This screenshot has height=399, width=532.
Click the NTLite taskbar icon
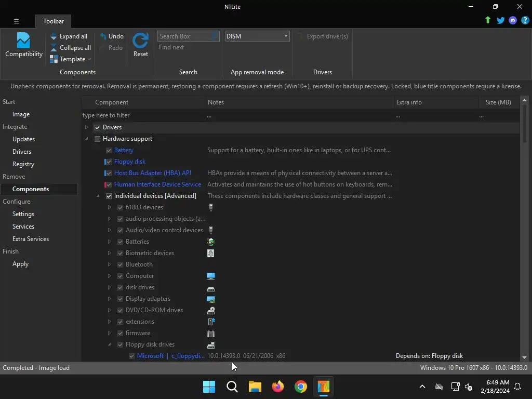[x=323, y=387]
